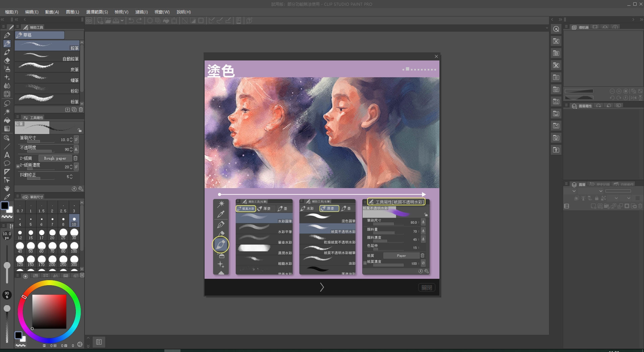Choose 粉彩 brush in sub tool list

[47, 89]
